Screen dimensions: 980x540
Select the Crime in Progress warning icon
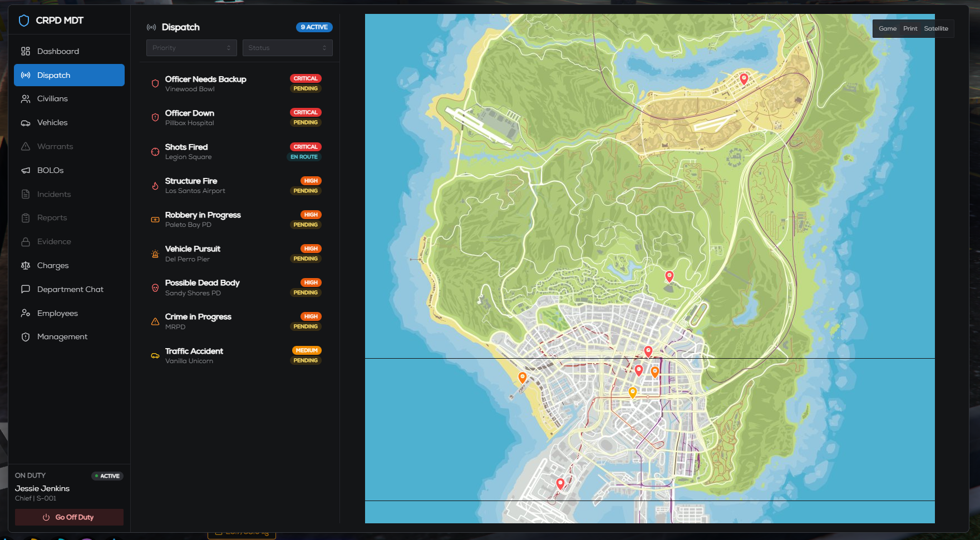(155, 321)
